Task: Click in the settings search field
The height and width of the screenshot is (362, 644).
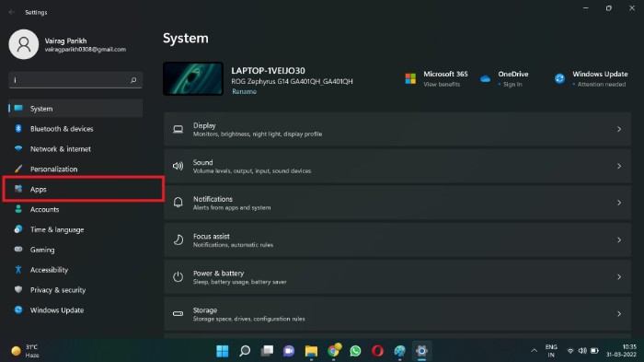Action: click(75, 80)
